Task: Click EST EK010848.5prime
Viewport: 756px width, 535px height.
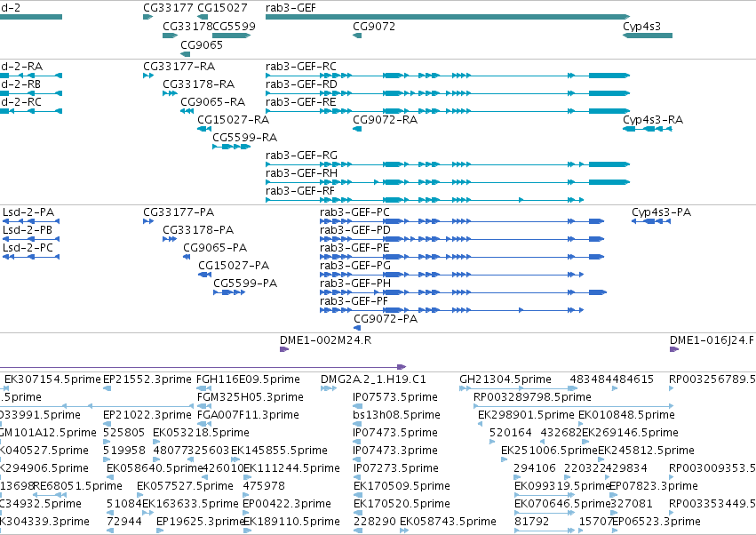Action: (x=626, y=415)
